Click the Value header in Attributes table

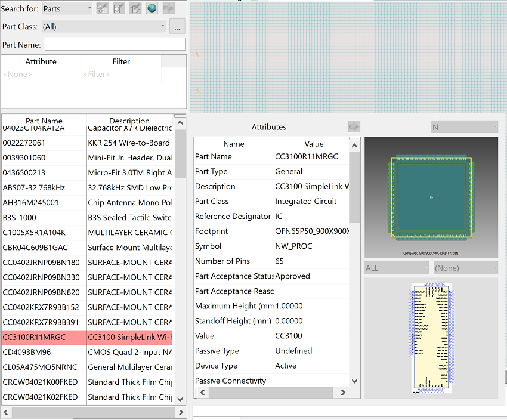coord(314,144)
